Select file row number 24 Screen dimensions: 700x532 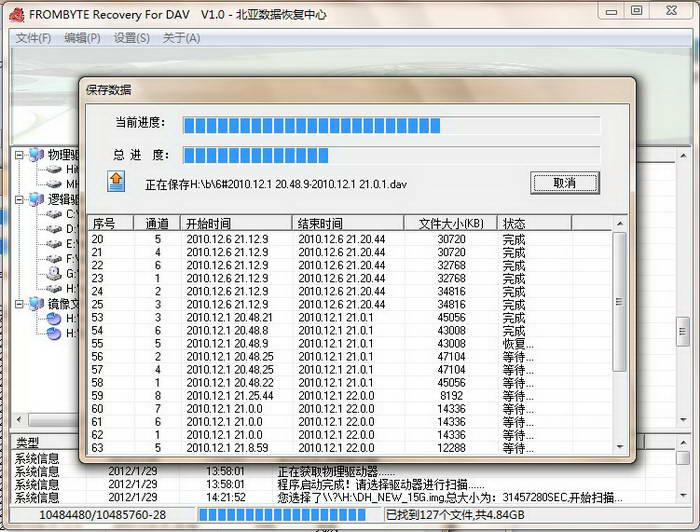click(350, 291)
